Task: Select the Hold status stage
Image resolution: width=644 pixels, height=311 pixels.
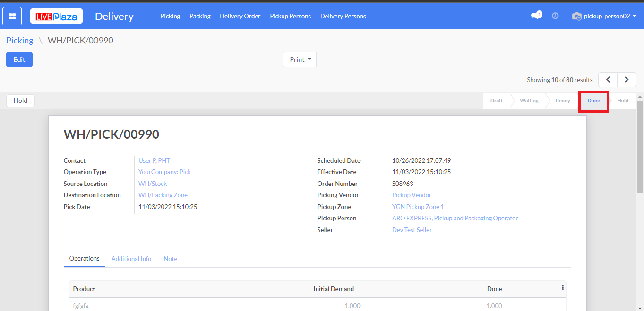Action: (x=623, y=101)
